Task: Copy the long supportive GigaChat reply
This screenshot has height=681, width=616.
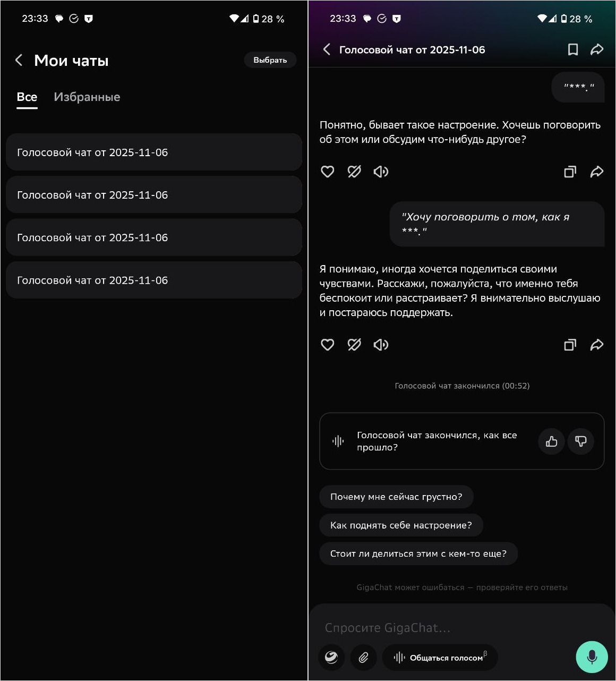Action: 570,345
